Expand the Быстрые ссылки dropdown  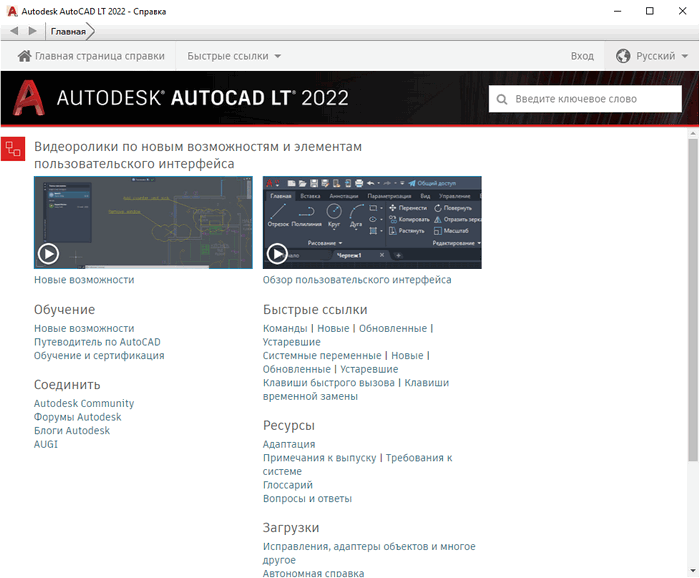(x=234, y=56)
